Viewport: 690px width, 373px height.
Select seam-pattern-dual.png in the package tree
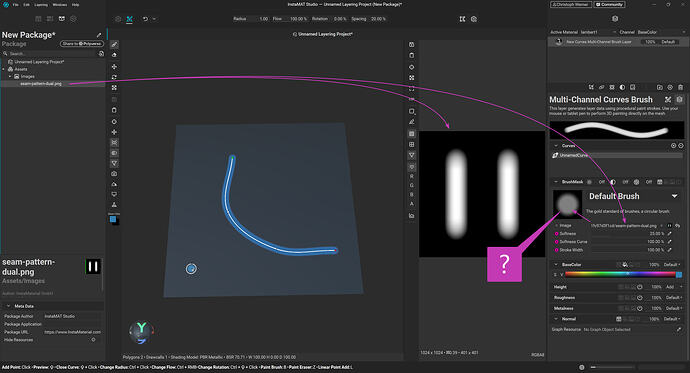[x=41, y=84]
